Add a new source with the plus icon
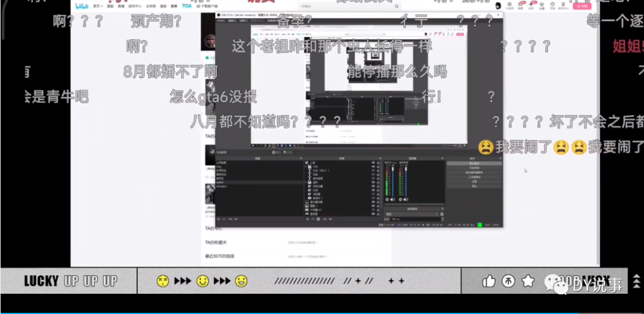The height and width of the screenshot is (314, 644). [308, 219]
